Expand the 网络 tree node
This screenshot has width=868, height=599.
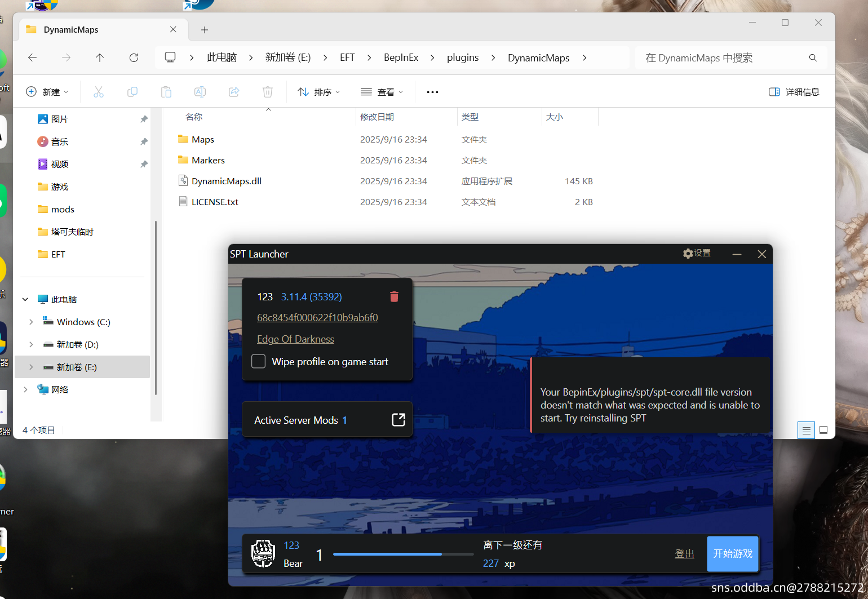pyautogui.click(x=25, y=389)
